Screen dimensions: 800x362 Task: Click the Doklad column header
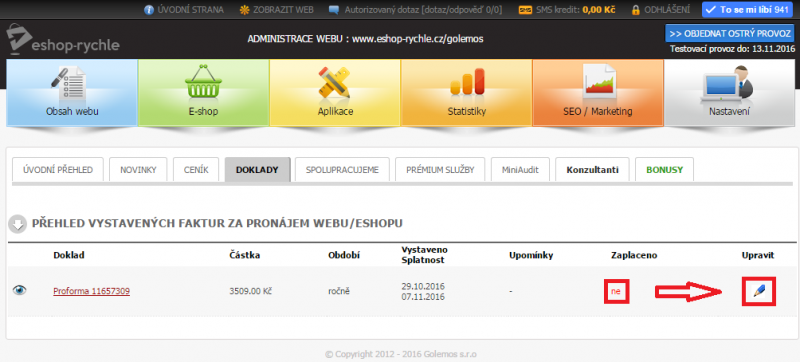pyautogui.click(x=69, y=255)
